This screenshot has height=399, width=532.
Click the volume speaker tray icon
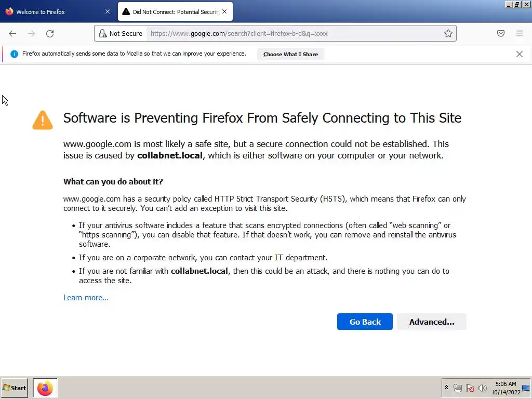pyautogui.click(x=482, y=388)
